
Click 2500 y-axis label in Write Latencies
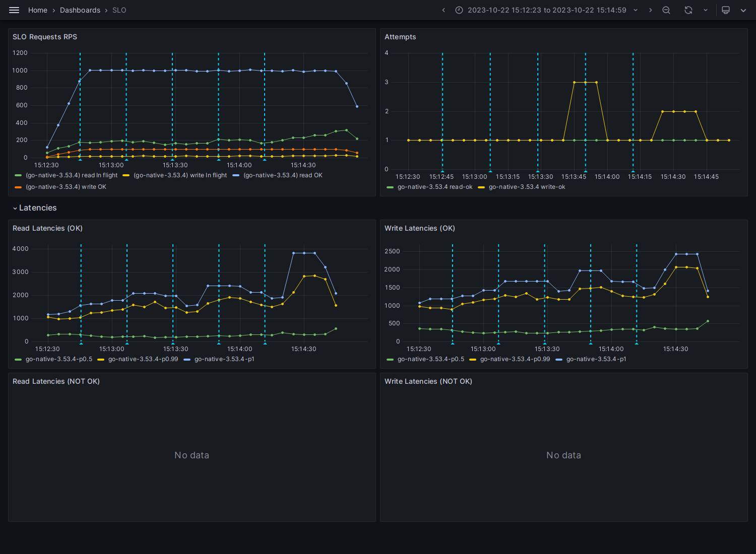(392, 251)
